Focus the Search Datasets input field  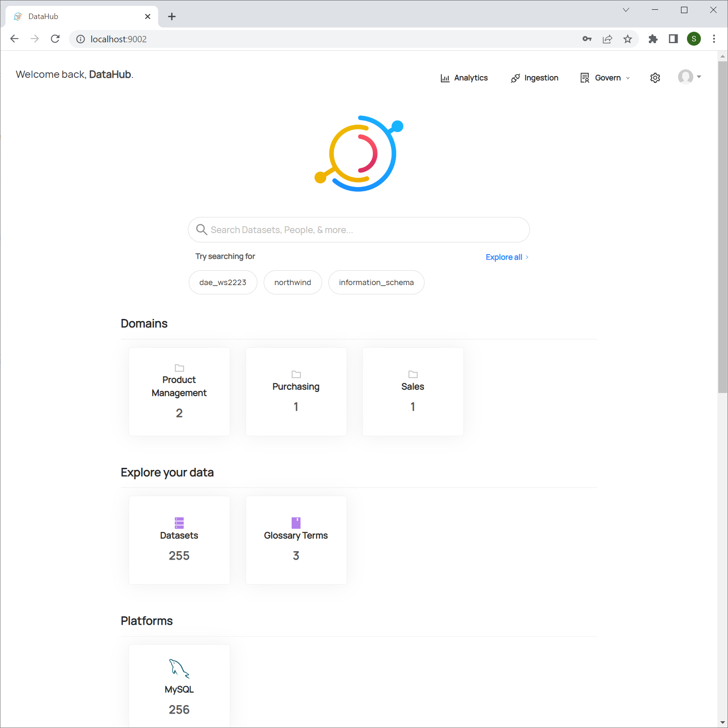coord(359,230)
